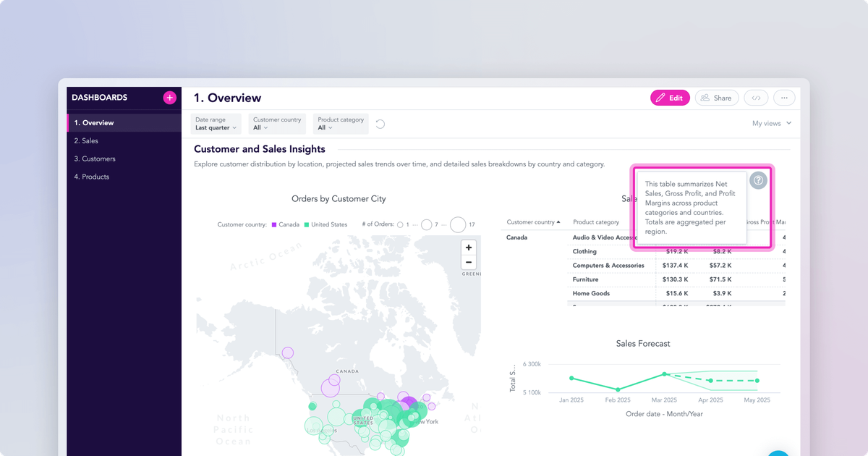Click the refresh icon next to the filters

click(381, 124)
